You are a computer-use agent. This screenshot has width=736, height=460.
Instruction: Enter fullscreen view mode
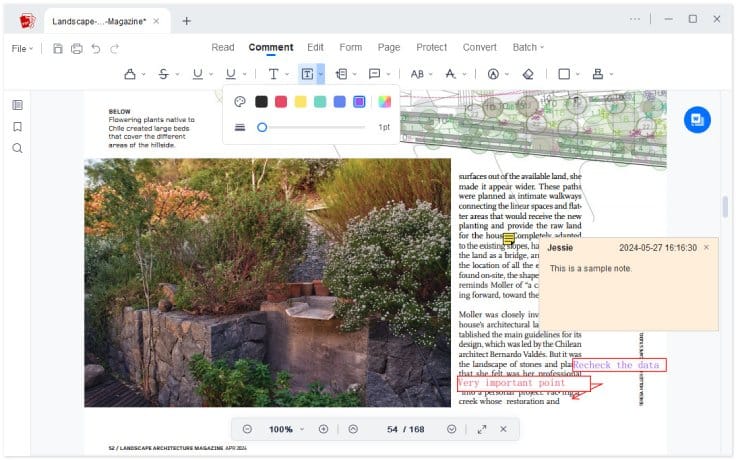(x=482, y=429)
